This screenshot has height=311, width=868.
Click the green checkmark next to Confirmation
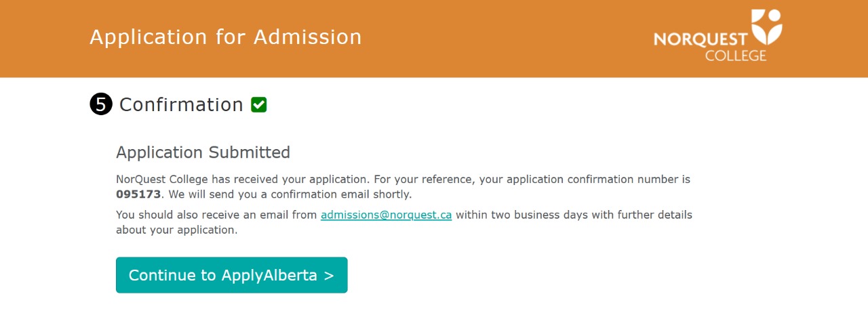pyautogui.click(x=258, y=105)
